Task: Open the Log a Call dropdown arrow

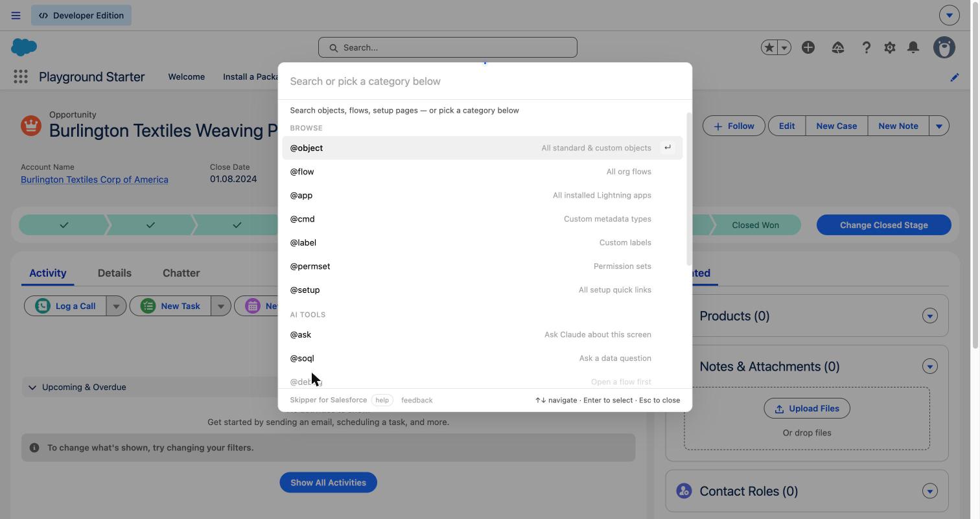Action: tap(116, 306)
